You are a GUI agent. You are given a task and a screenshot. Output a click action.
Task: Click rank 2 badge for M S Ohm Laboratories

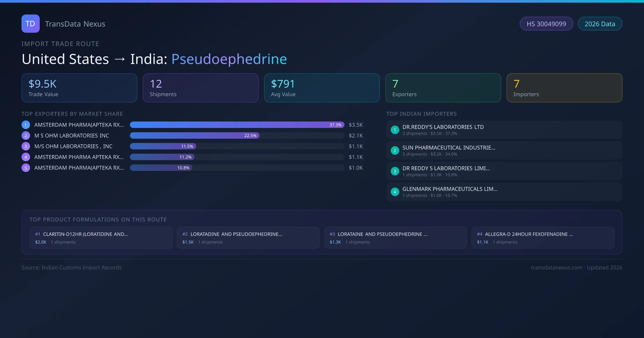[x=26, y=135]
